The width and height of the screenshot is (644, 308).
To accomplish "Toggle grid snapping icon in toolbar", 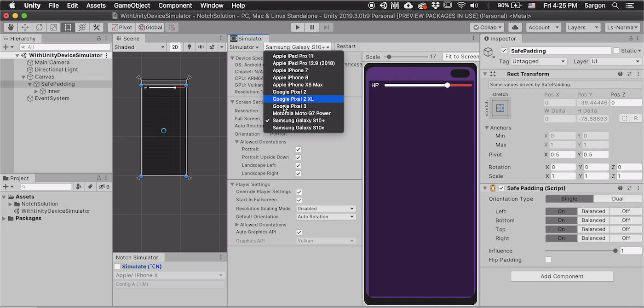I will pos(172,27).
